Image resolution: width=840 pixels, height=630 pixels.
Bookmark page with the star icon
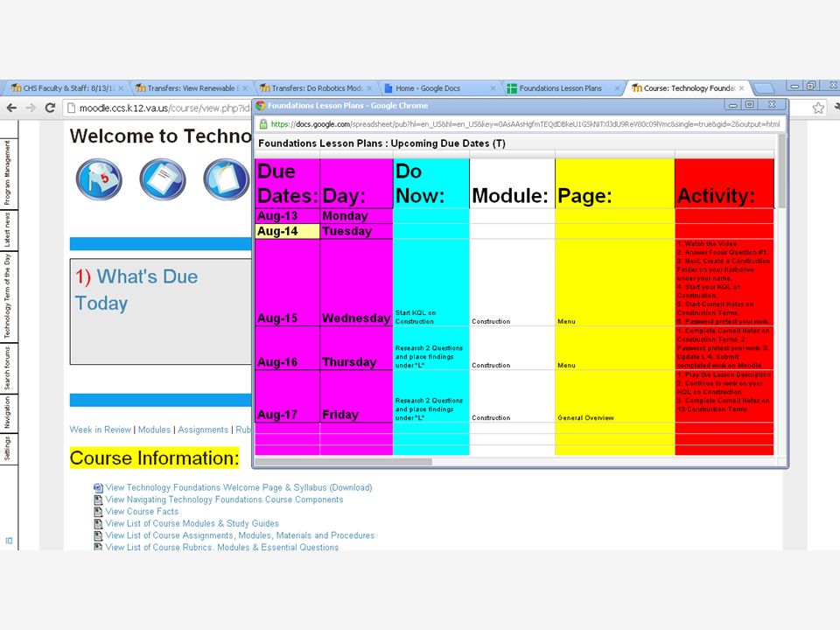(x=818, y=108)
